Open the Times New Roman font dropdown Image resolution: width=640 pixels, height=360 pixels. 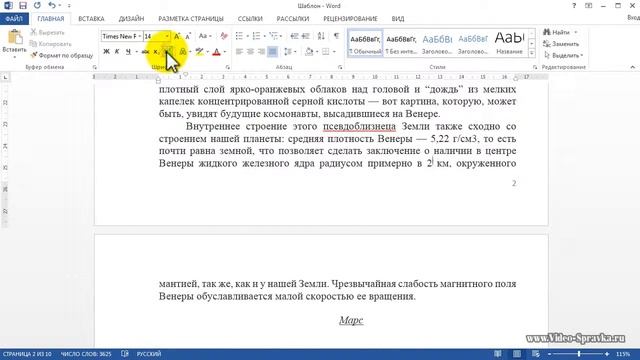click(140, 36)
